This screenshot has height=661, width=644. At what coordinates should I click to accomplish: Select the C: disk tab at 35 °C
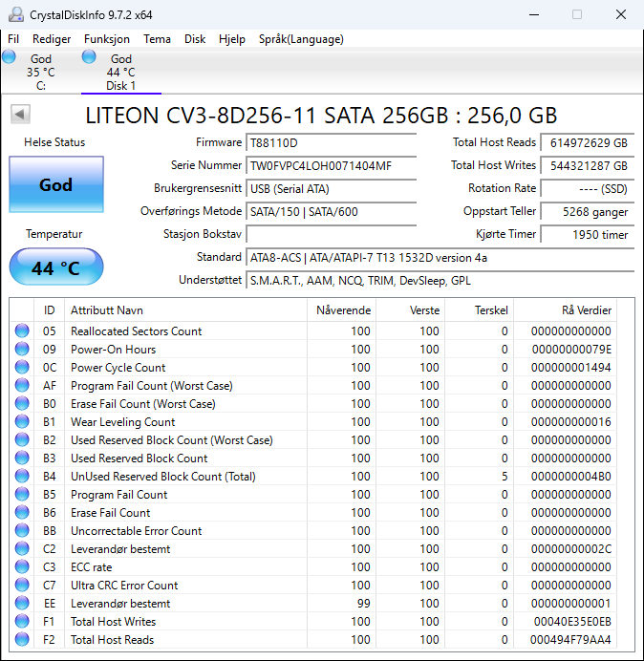40,72
